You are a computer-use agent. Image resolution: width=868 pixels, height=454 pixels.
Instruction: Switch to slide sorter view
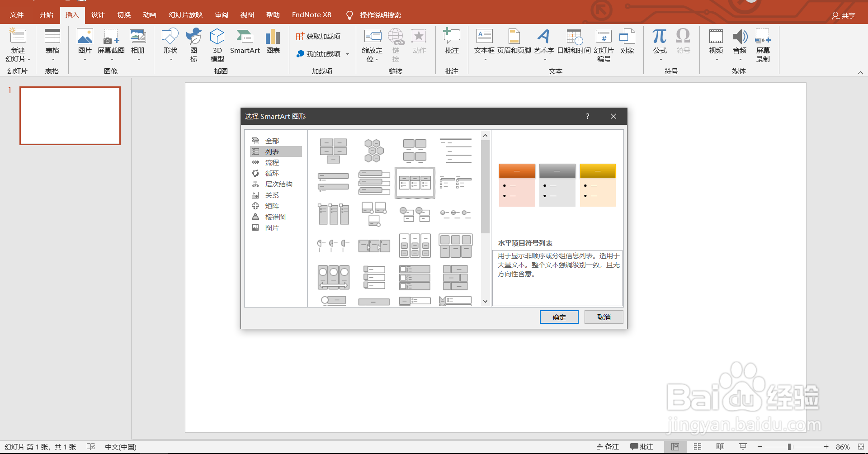[x=698, y=447]
